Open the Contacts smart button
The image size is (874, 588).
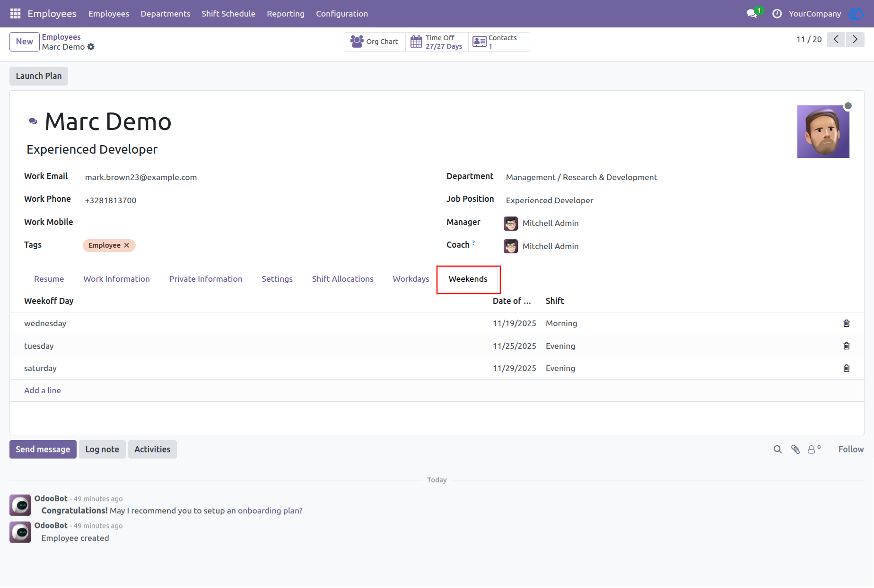499,42
